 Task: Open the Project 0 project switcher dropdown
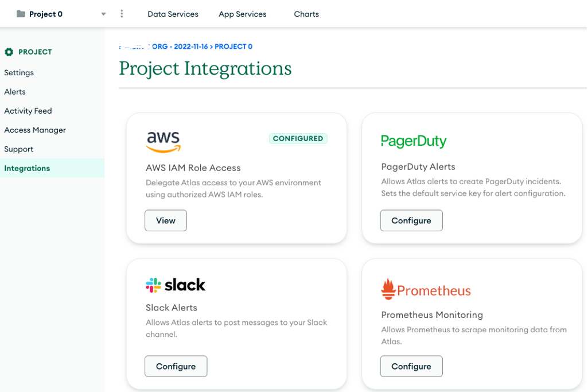point(103,14)
